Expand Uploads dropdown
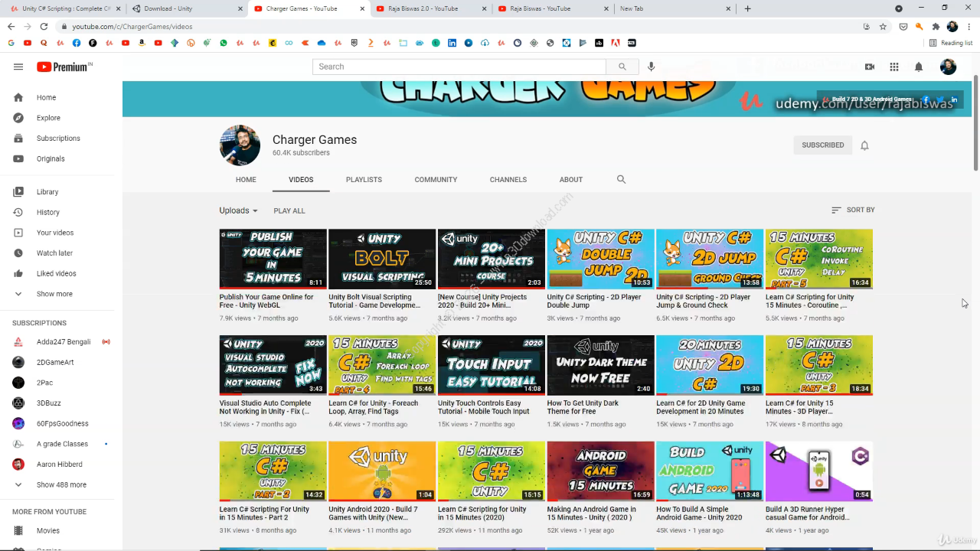980x551 pixels. click(x=239, y=210)
